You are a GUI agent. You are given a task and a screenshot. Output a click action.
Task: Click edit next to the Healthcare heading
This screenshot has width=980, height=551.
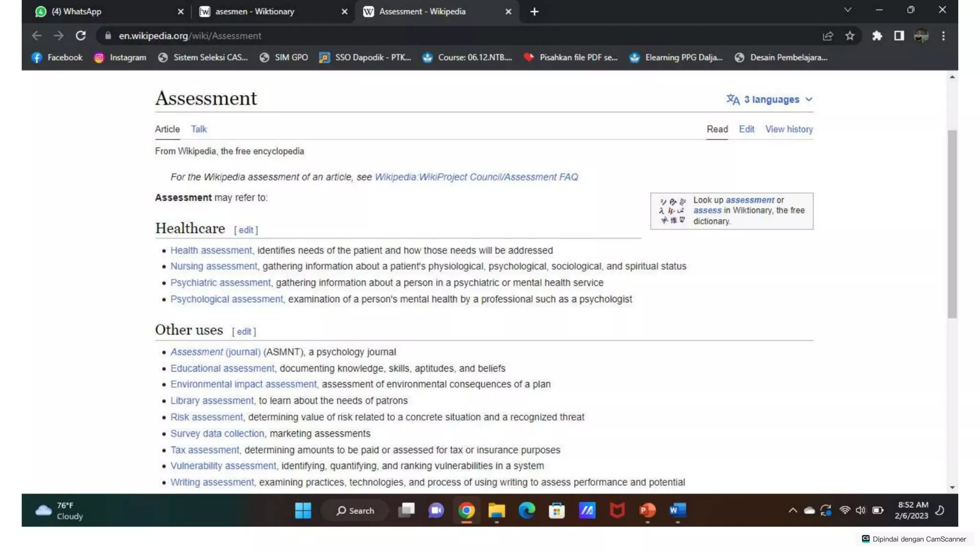(x=245, y=230)
